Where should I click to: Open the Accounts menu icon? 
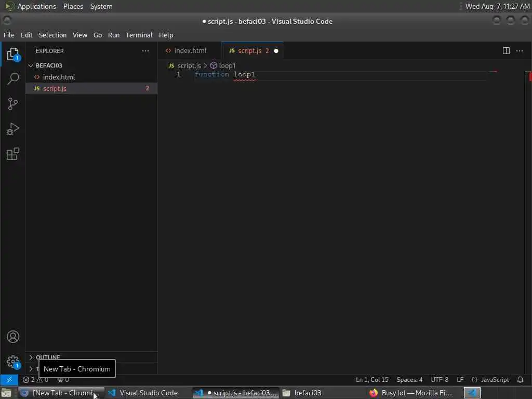click(13, 337)
